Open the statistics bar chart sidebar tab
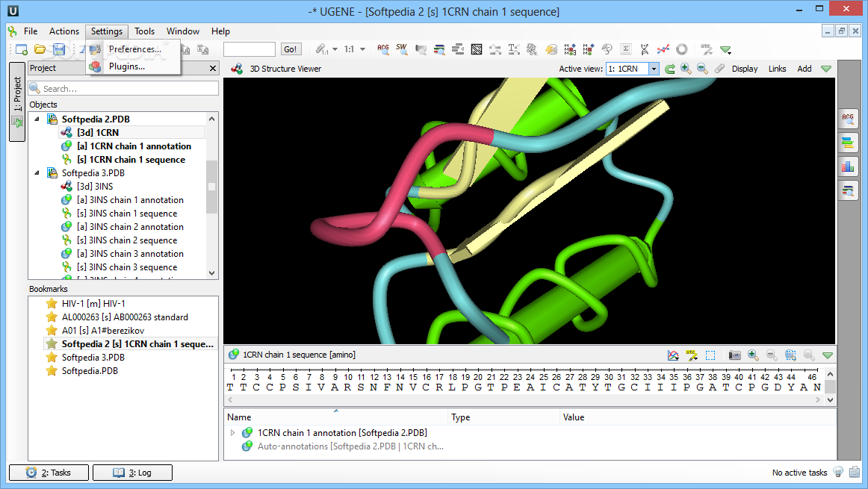This screenshot has width=868, height=489. [x=848, y=166]
